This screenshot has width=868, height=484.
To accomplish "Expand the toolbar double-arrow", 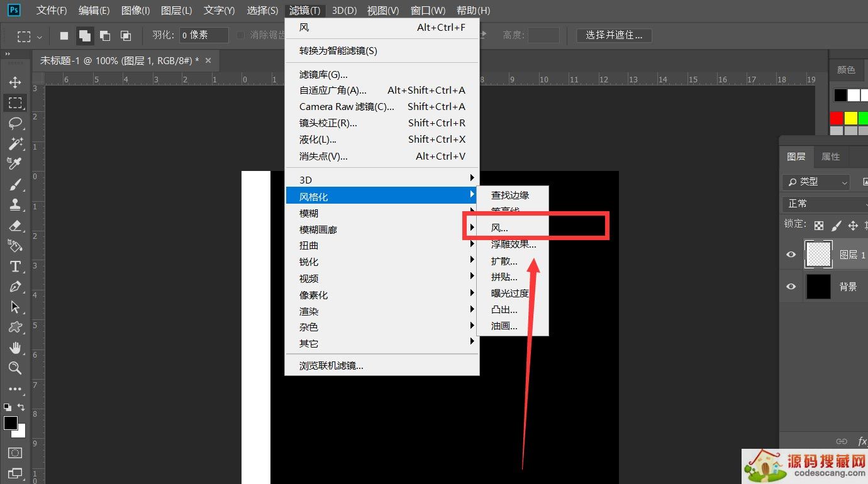I will pyautogui.click(x=8, y=55).
